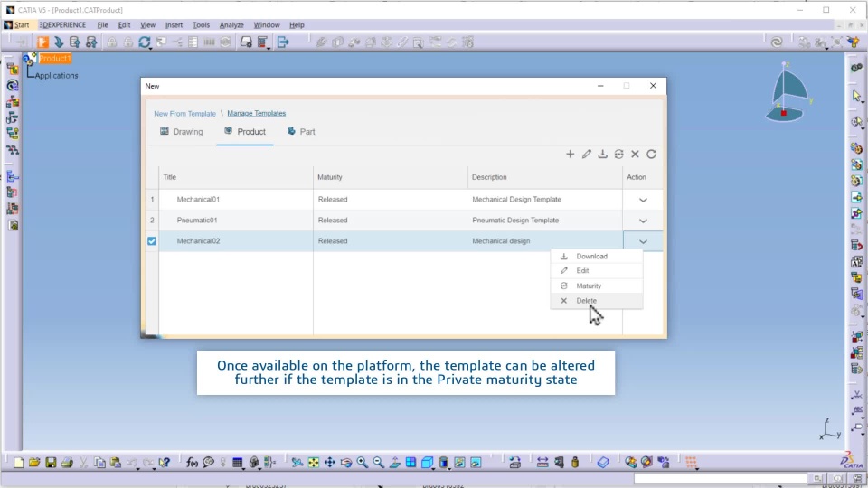Click the X delete icon above the table
This screenshot has width=868, height=488.
click(x=635, y=155)
